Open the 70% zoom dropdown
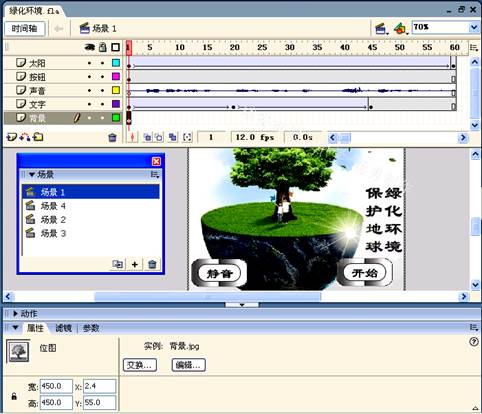This screenshot has height=414, width=482. 474,27
